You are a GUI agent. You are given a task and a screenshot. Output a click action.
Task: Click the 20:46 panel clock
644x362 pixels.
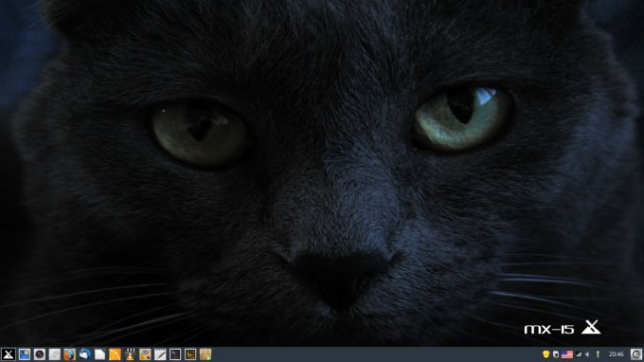[x=617, y=354]
